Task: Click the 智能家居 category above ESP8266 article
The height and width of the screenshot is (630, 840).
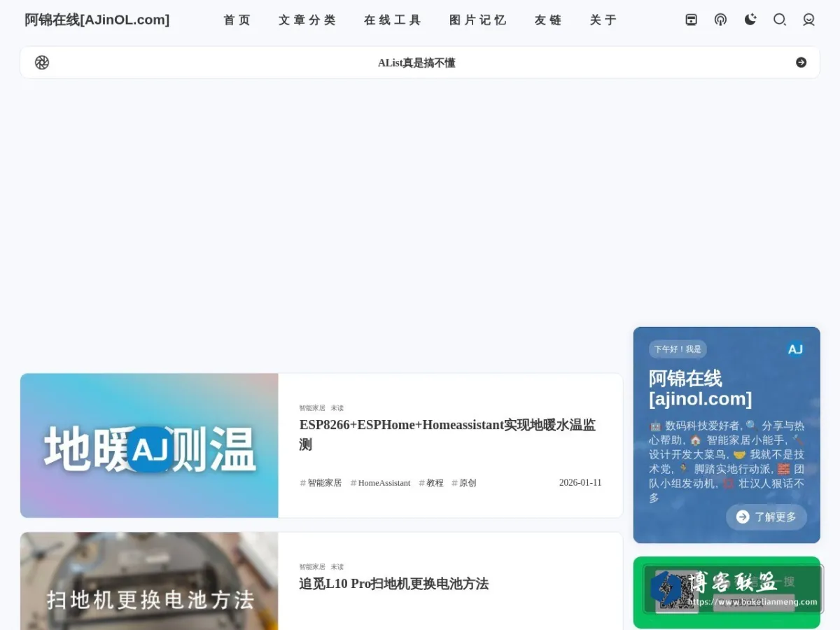Action: point(312,408)
